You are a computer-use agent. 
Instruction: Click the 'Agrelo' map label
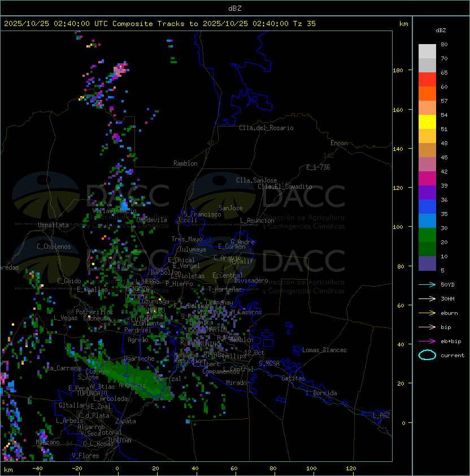[138, 340]
